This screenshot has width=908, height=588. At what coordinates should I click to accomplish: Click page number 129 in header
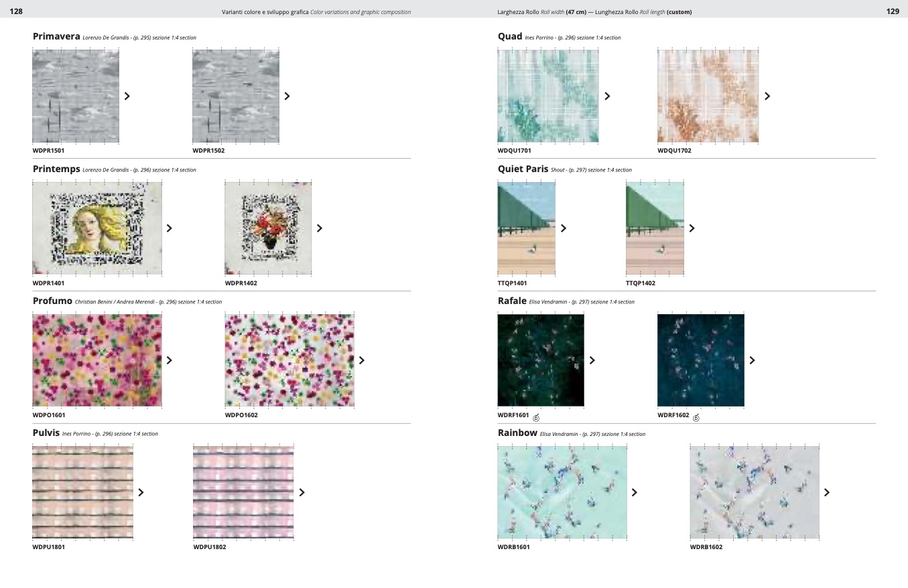pos(893,11)
